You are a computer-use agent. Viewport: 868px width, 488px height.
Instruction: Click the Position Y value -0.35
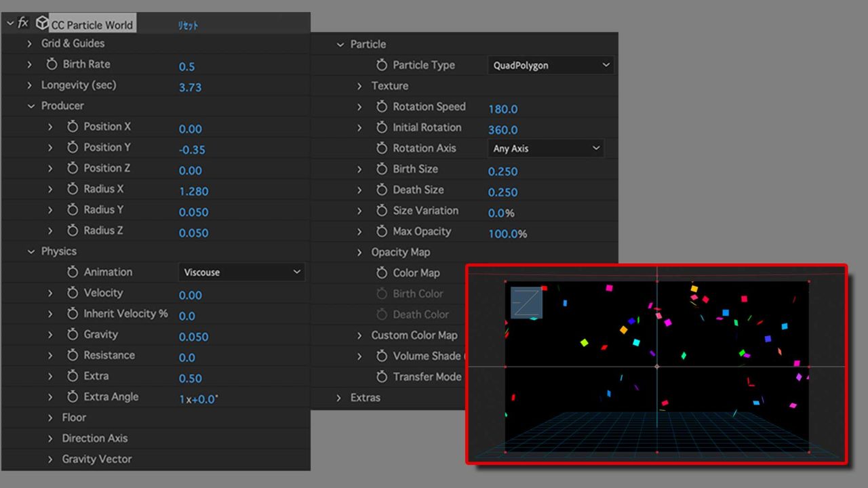192,150
